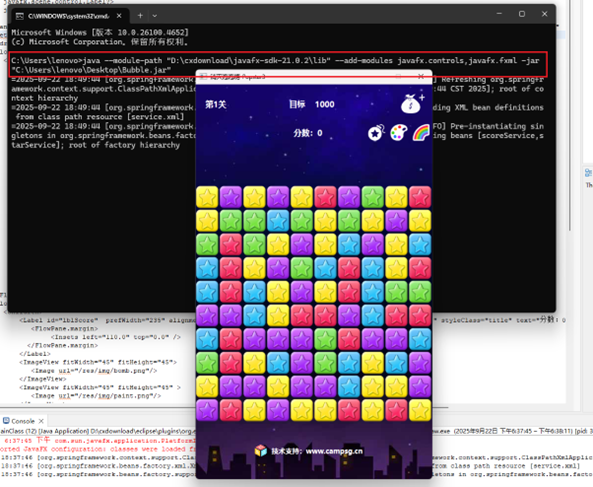Click the opening FlowPane.margin tag in editor

coord(64,329)
